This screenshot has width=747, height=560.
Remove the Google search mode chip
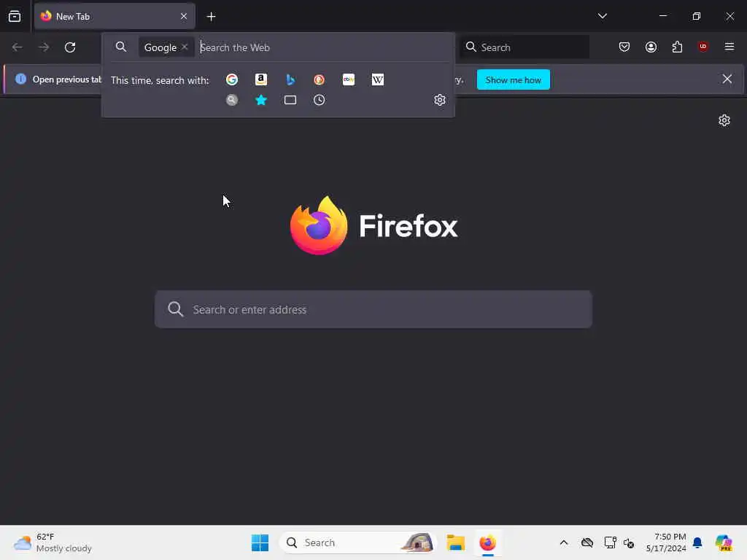(x=185, y=47)
